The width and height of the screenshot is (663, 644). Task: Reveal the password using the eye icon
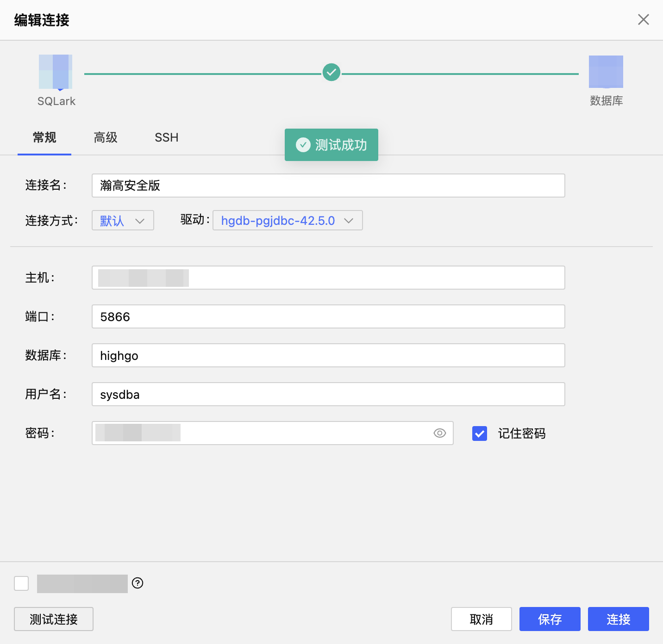pyautogui.click(x=439, y=433)
